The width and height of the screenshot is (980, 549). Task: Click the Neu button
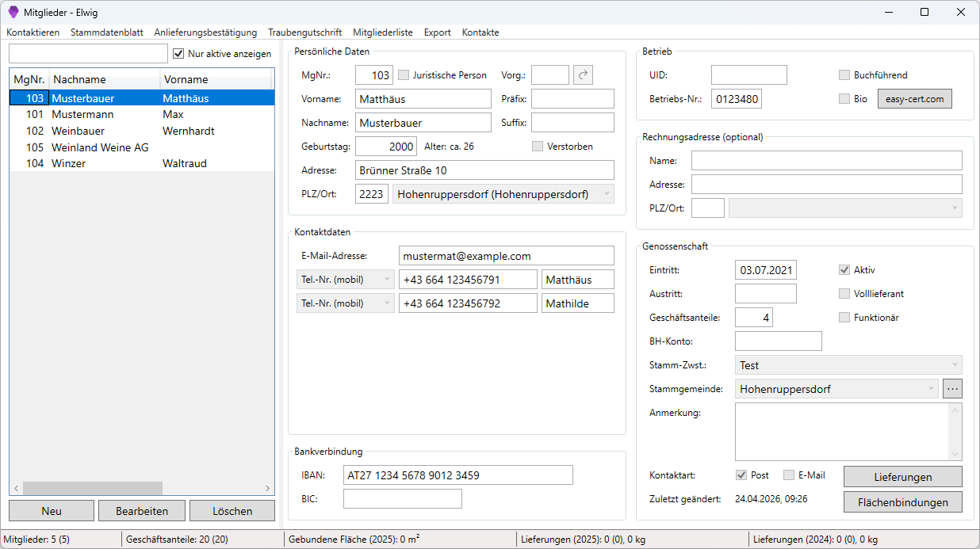click(52, 511)
